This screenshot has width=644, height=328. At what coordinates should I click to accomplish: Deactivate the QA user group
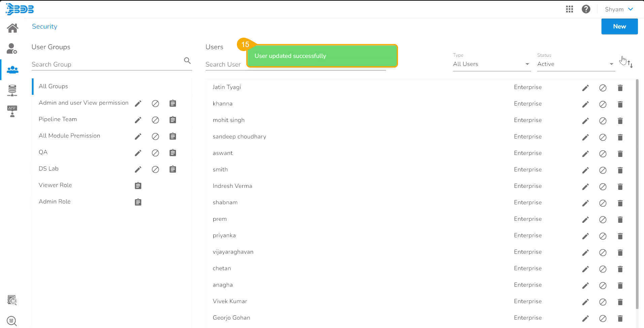click(155, 153)
